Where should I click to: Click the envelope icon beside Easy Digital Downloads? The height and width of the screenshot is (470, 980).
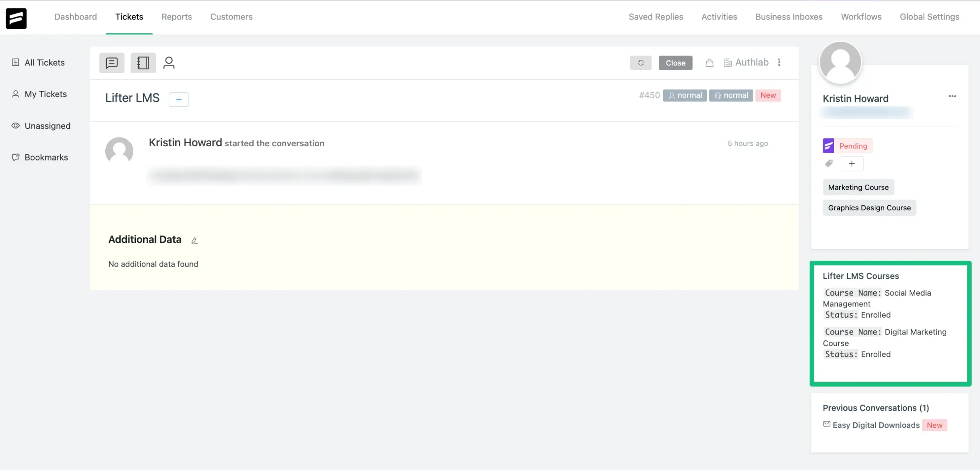(x=826, y=424)
